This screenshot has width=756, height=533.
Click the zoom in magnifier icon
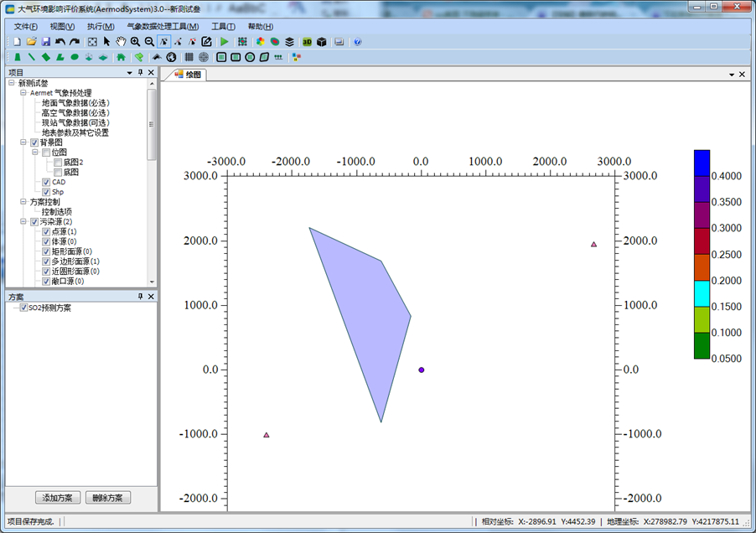(135, 41)
